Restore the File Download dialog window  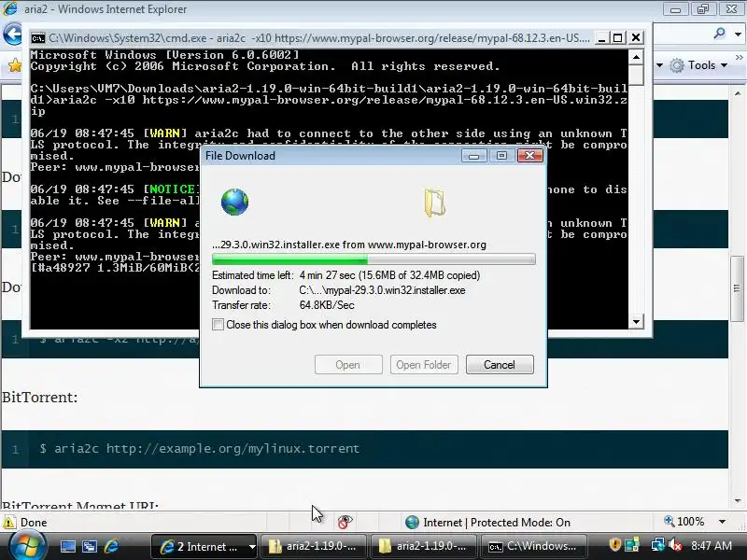click(501, 156)
